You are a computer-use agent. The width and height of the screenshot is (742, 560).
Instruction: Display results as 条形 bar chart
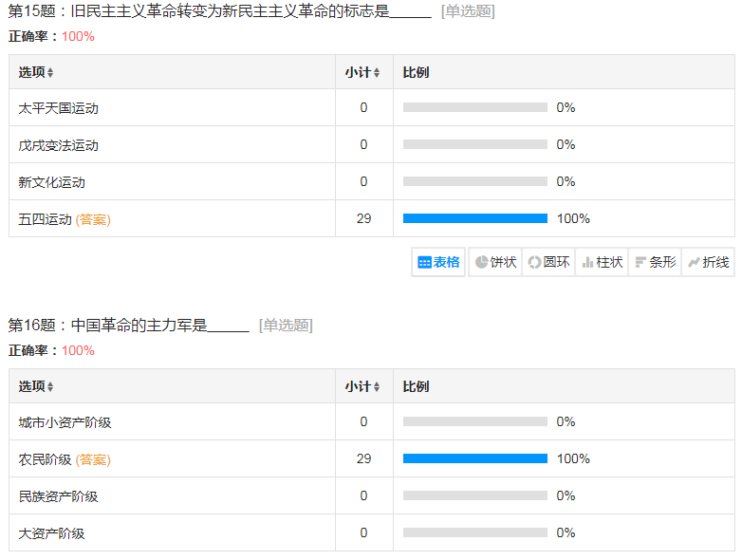pos(655,262)
